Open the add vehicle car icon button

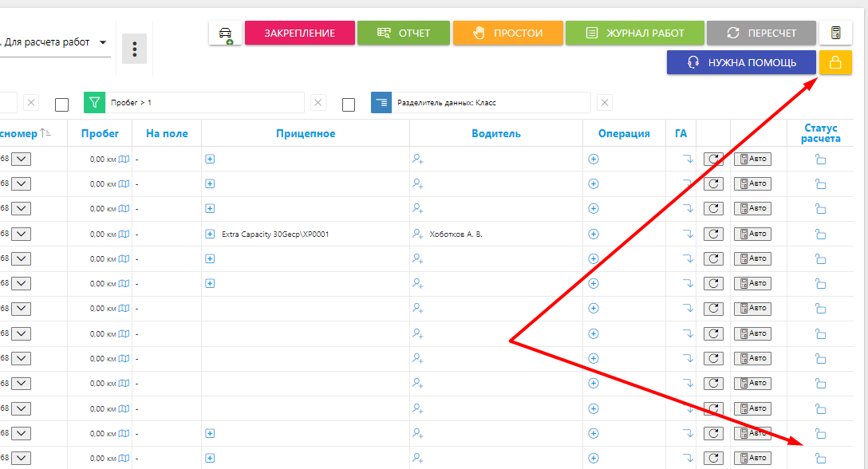225,33
